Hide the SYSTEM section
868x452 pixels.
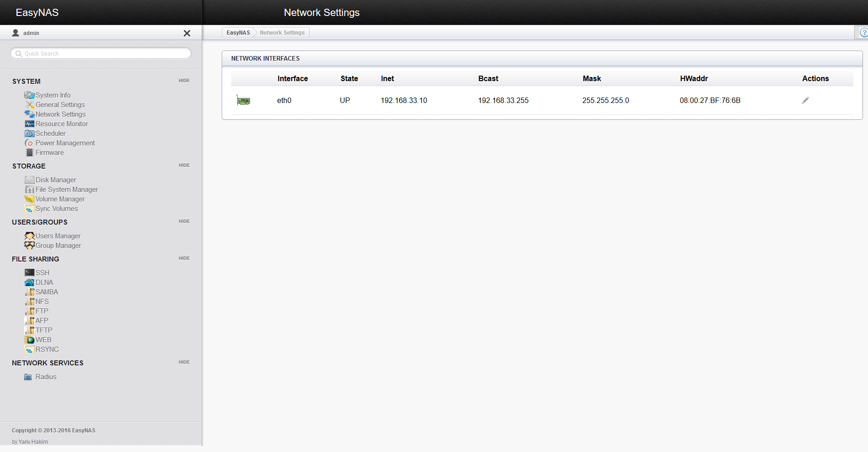pos(184,81)
